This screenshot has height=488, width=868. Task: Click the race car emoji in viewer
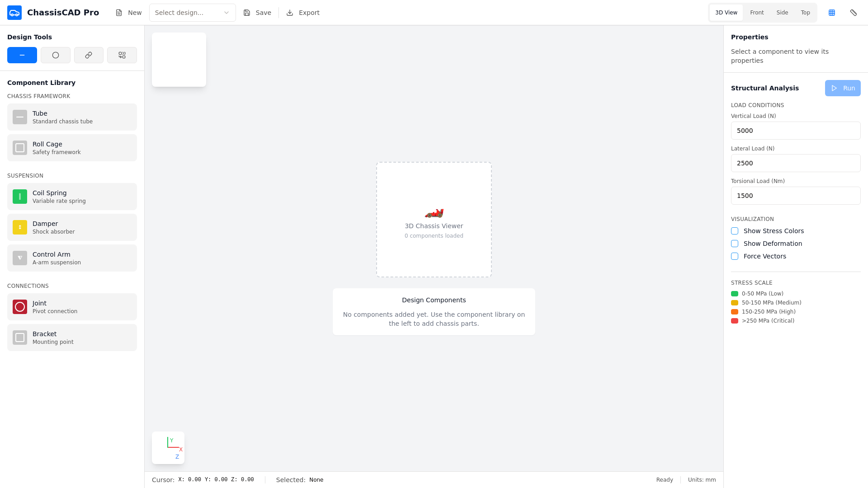tap(434, 213)
